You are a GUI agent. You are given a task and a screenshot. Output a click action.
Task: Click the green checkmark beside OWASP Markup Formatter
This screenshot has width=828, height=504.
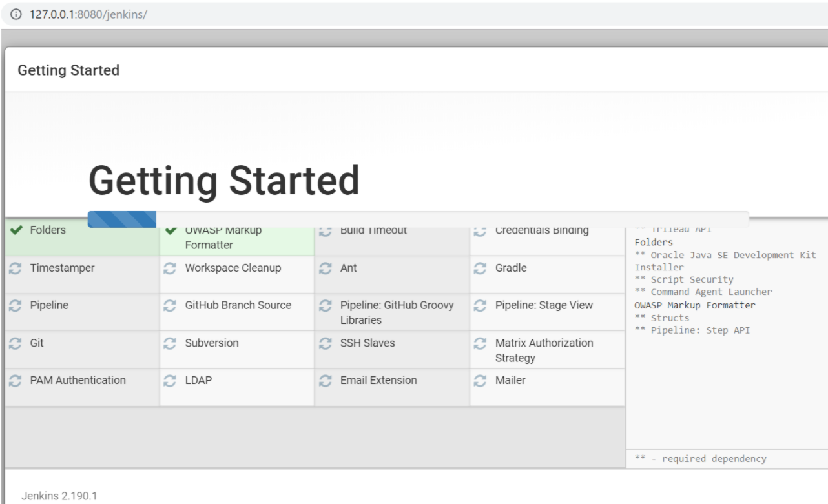(171, 230)
